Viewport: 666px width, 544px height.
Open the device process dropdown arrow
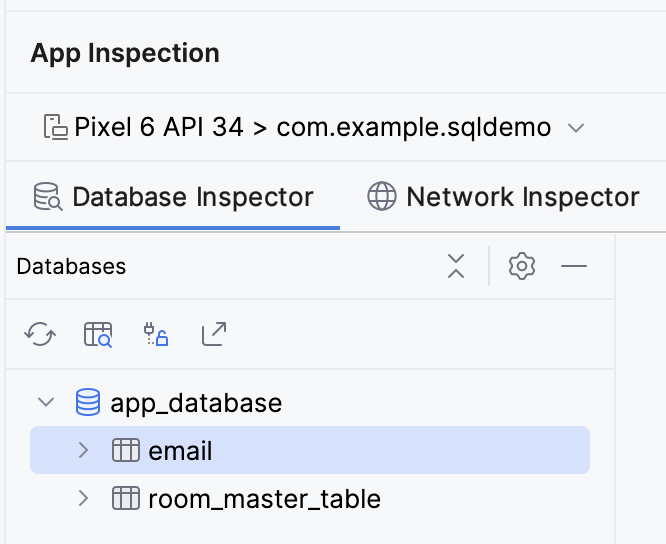coord(575,128)
